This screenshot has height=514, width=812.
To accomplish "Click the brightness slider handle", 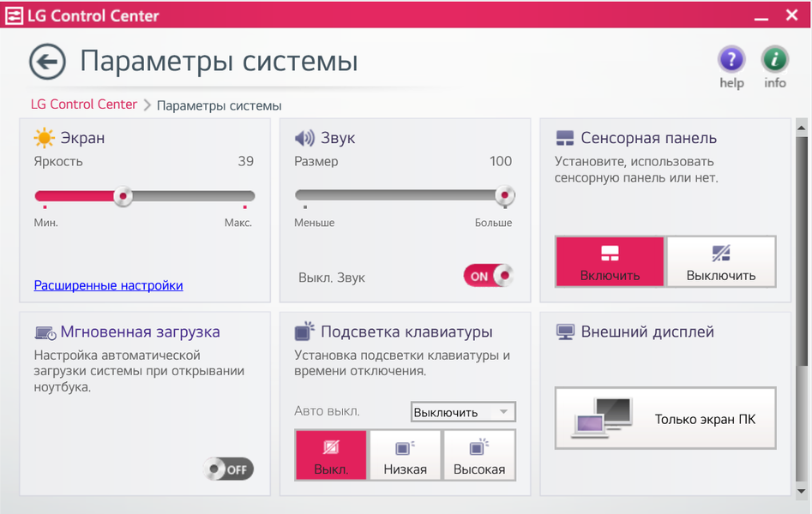I will [123, 196].
